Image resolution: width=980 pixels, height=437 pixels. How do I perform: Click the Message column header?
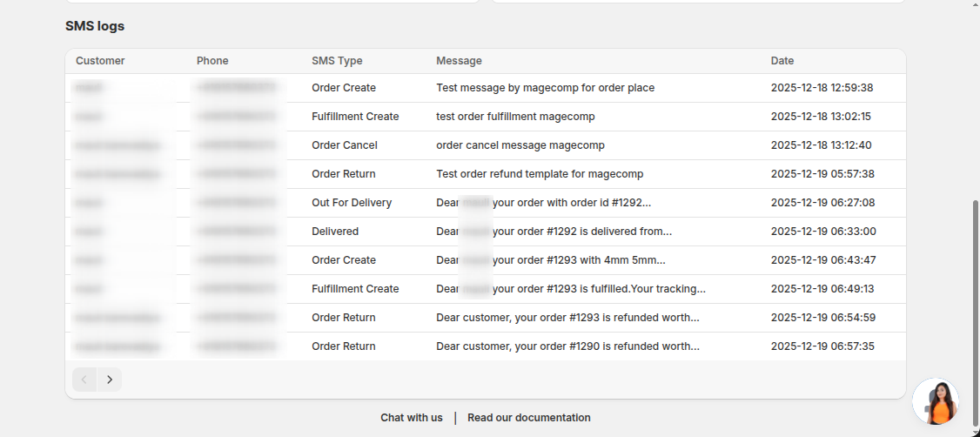459,61
